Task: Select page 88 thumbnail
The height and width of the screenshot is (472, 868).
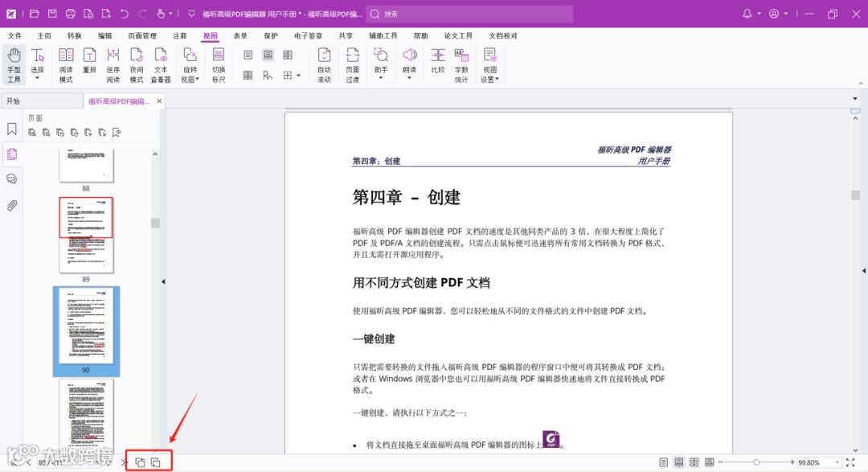Action: pos(86,165)
